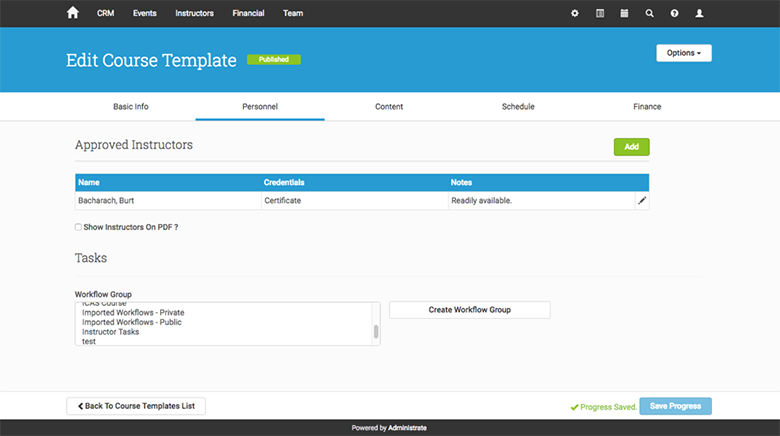The width and height of the screenshot is (780, 436).
Task: Click the Workflow Group list scrollbar
Action: click(x=376, y=331)
